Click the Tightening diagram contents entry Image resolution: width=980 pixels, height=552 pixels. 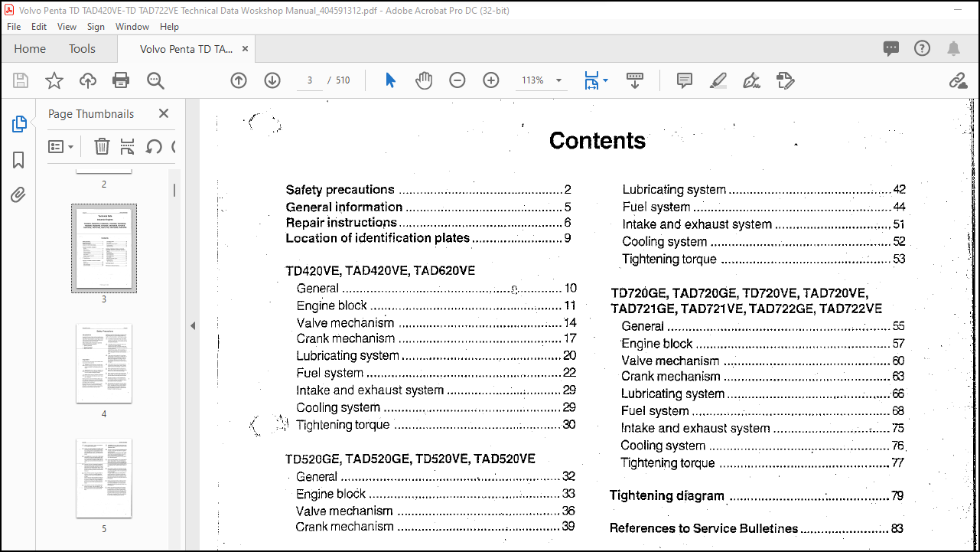(x=757, y=496)
